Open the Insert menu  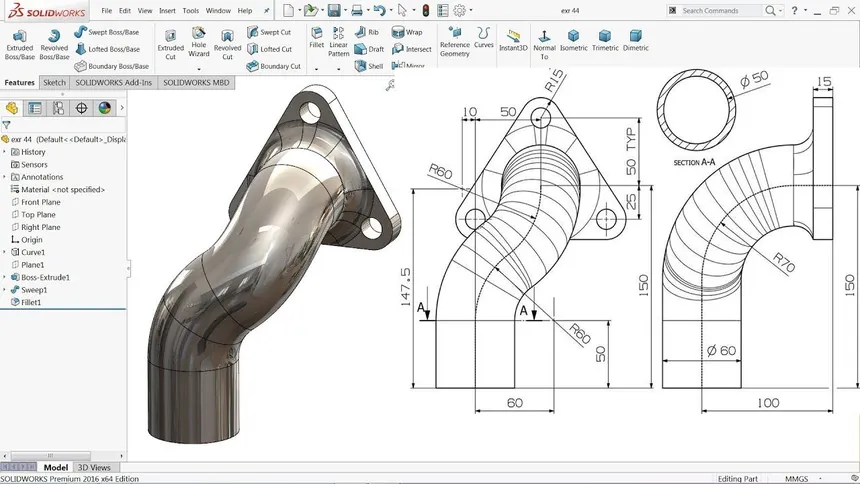coord(167,10)
